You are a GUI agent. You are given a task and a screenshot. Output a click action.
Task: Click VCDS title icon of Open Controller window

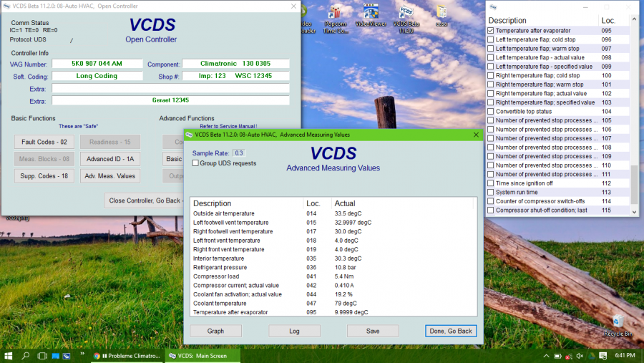point(6,6)
